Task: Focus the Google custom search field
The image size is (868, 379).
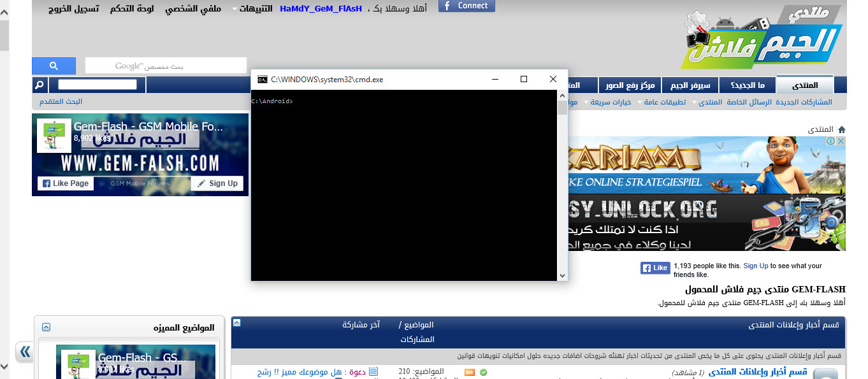Action: point(166,66)
